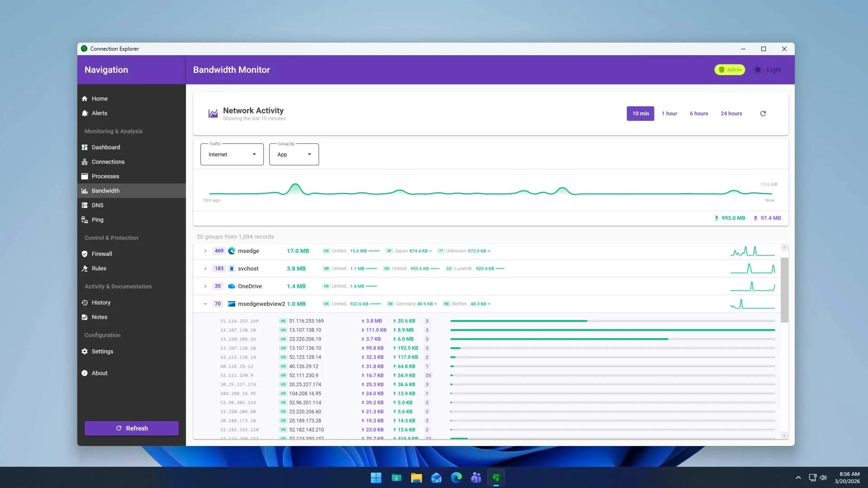Open the DNS monitoring section
The width and height of the screenshot is (868, 488).
tap(97, 205)
